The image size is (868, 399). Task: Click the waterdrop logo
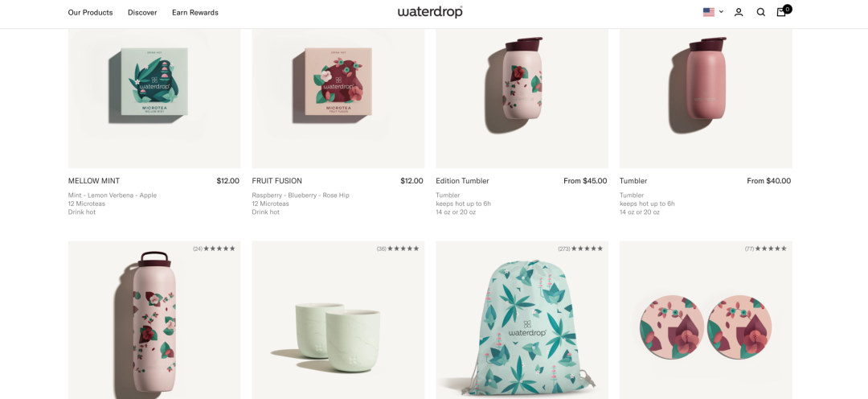(x=430, y=11)
